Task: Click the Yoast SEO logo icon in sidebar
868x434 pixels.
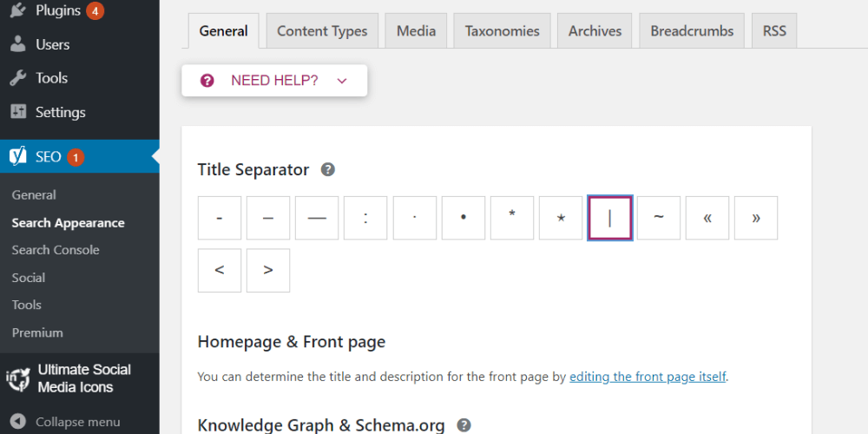Action: pyautogui.click(x=17, y=157)
